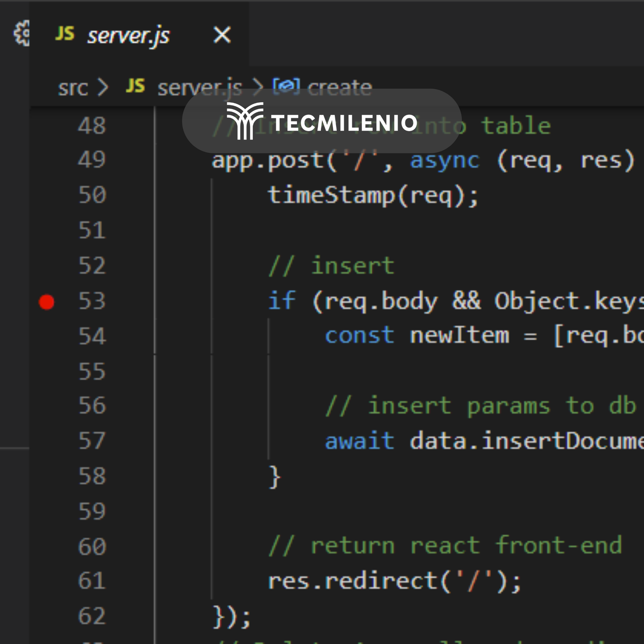
Task: Click line number 59
Action: 92,512
